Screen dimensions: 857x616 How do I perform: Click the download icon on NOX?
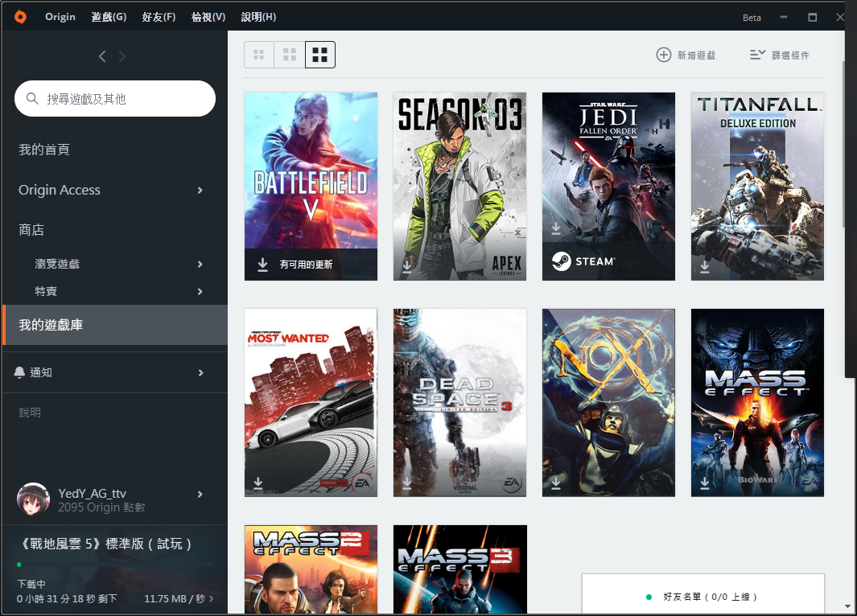tap(556, 483)
